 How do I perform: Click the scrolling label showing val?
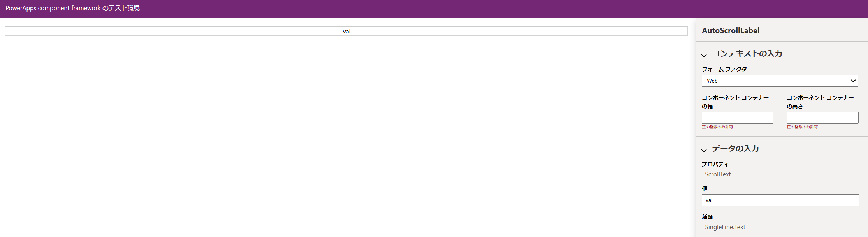346,31
